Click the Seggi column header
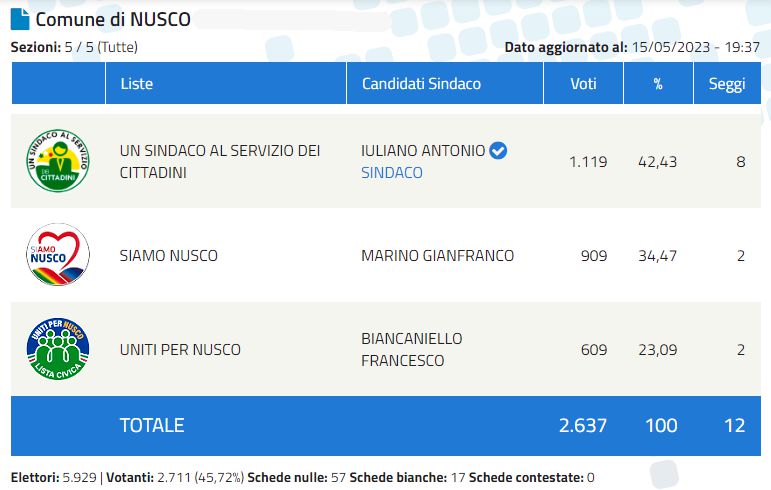This screenshot has height=490, width=771. point(727,84)
